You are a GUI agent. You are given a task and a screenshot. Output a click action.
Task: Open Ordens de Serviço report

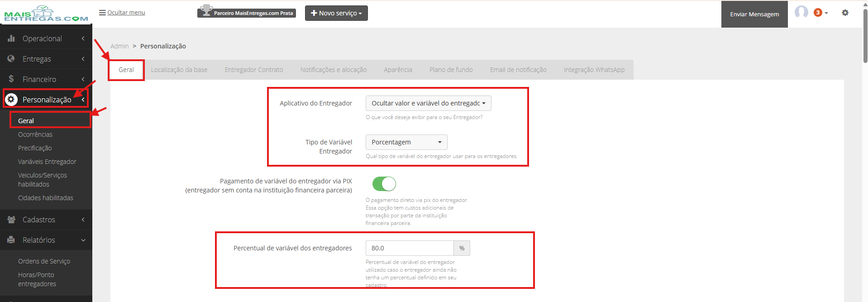tap(44, 261)
